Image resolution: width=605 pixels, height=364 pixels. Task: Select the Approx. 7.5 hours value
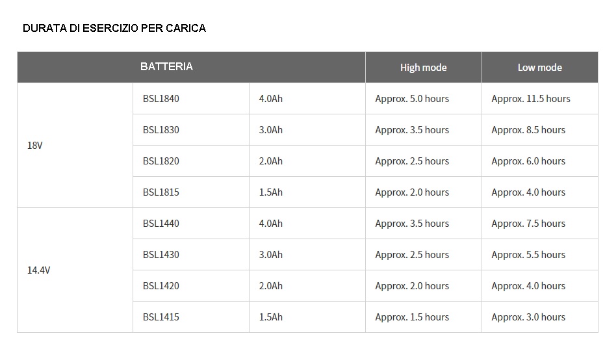tap(528, 224)
